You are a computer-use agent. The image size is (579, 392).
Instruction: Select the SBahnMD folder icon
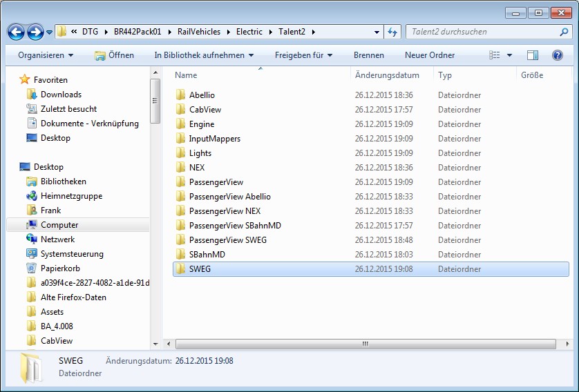point(180,255)
